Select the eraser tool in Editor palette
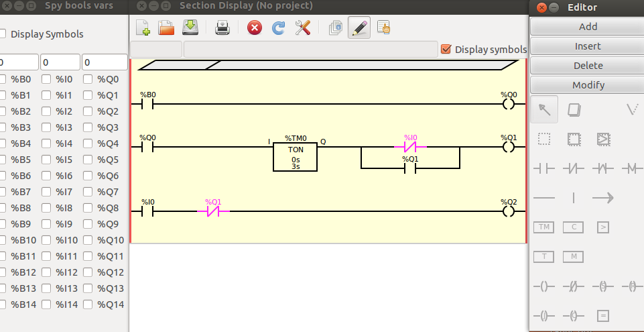Screen dimensions: 644x332 click(574, 110)
